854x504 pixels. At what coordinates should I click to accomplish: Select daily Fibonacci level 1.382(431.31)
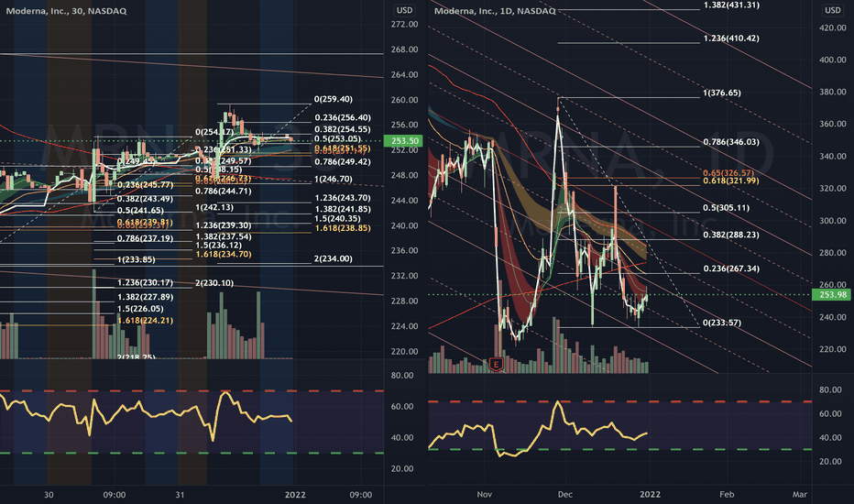click(731, 5)
